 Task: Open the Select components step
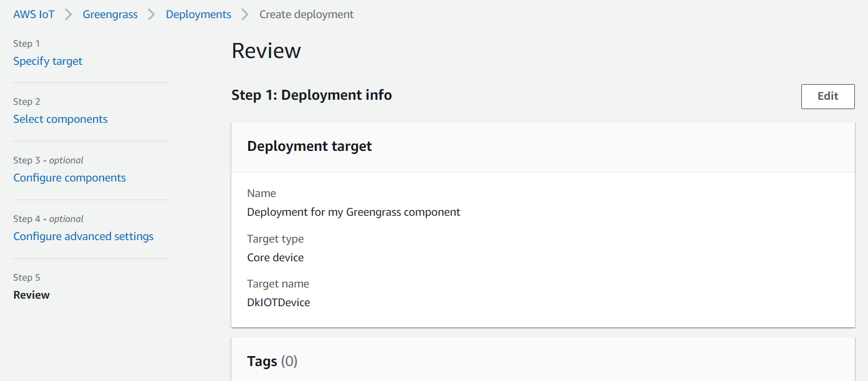(60, 119)
